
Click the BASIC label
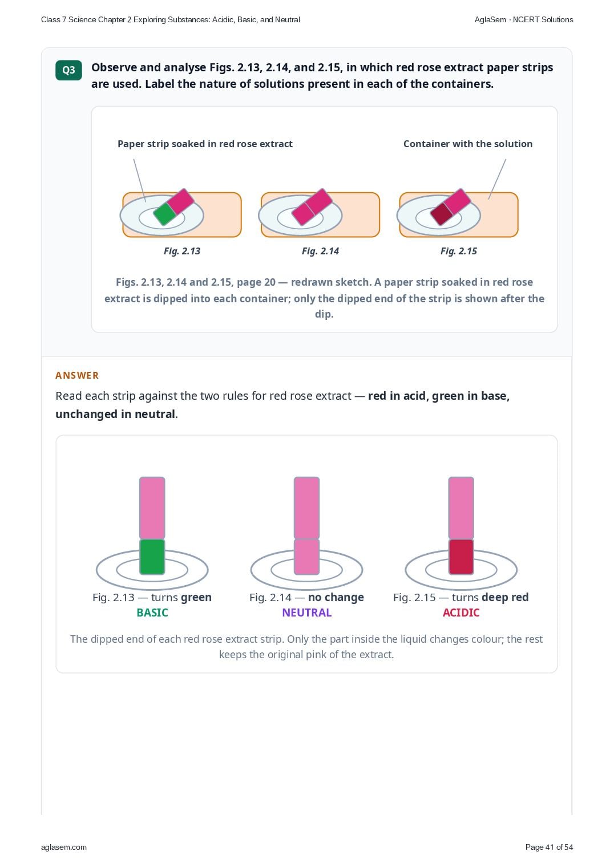152,613
